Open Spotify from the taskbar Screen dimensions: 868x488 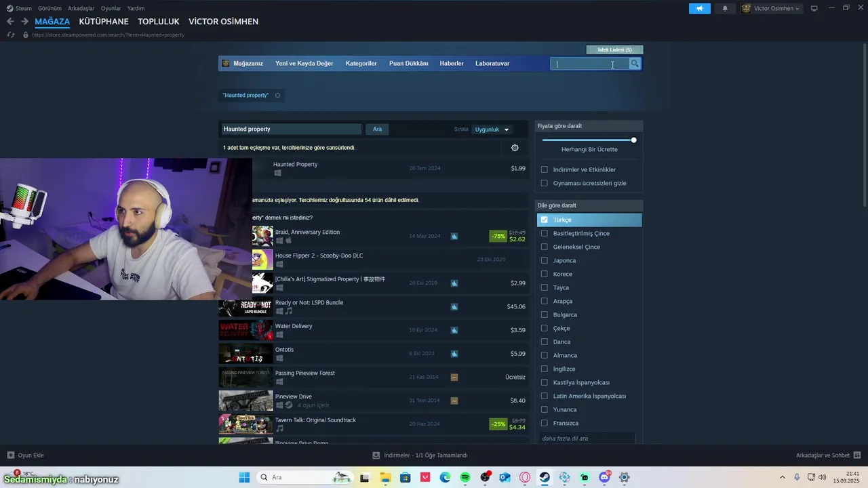(465, 477)
